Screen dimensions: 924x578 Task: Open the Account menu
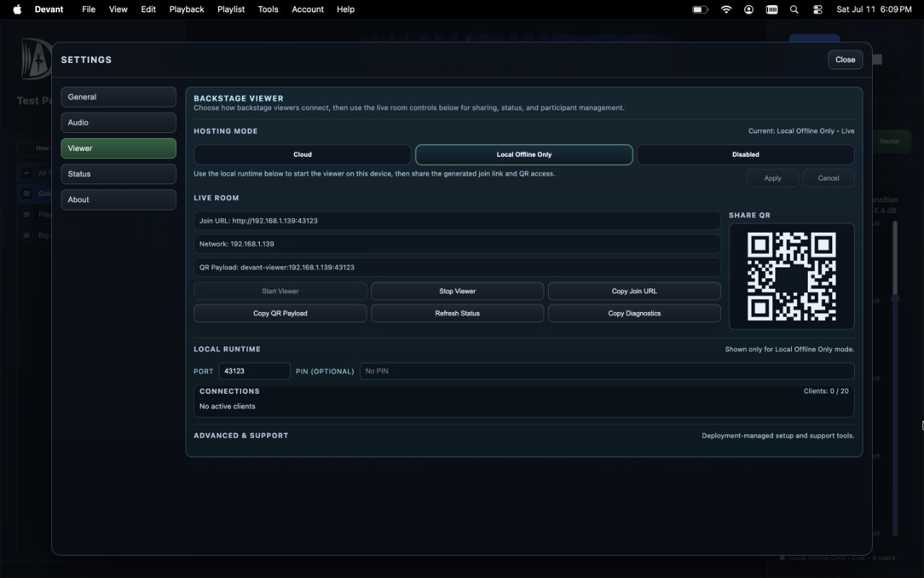[308, 9]
